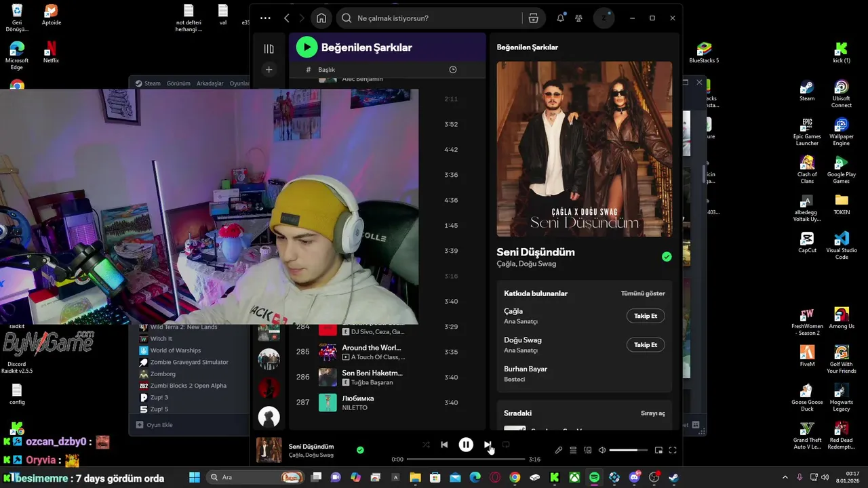Open the Browse icon in search bar

[533, 18]
